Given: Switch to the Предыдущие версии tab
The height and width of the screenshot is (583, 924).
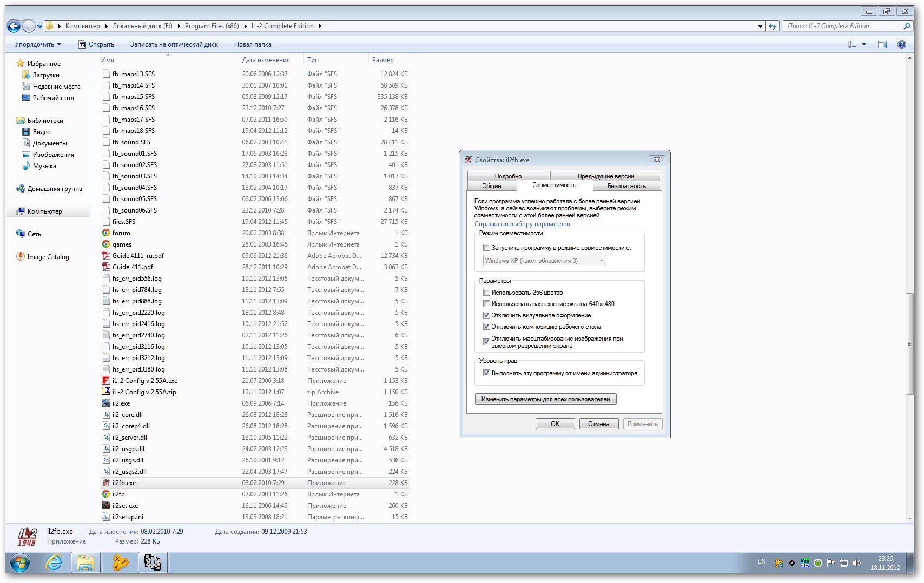Looking at the screenshot, I should pos(605,176).
